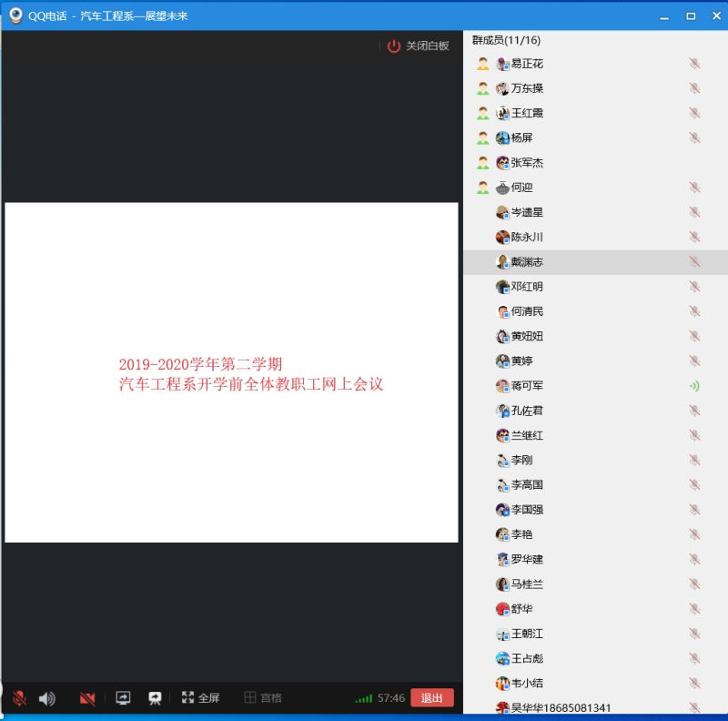Viewport: 728px width, 721px height.
Task: Click the green speaking indicator beside 蒋可军
Action: pyautogui.click(x=694, y=386)
